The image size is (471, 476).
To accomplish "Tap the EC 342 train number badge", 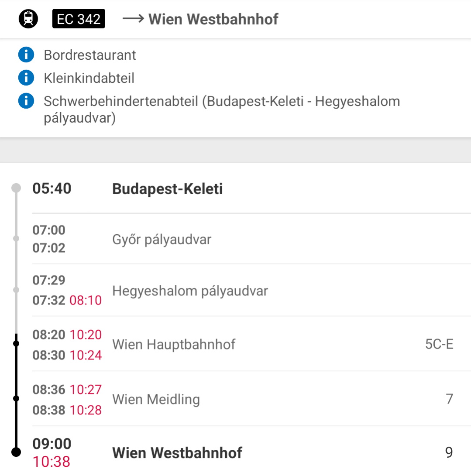I will click(x=79, y=19).
